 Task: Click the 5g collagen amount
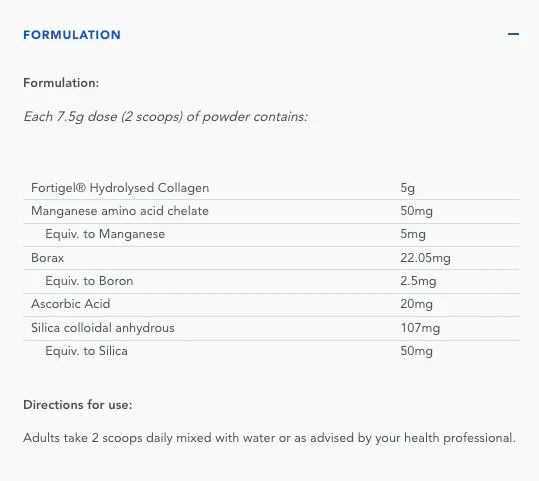[407, 188]
